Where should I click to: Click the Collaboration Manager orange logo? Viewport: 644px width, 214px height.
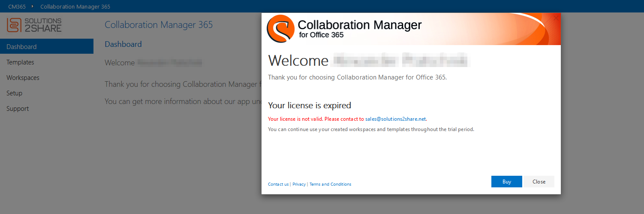280,29
